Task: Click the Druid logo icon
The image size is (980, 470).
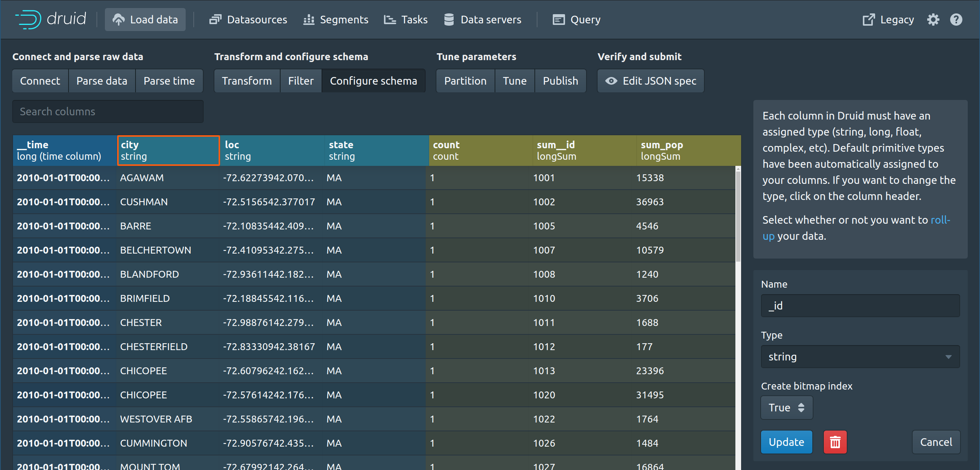Action: tap(28, 19)
